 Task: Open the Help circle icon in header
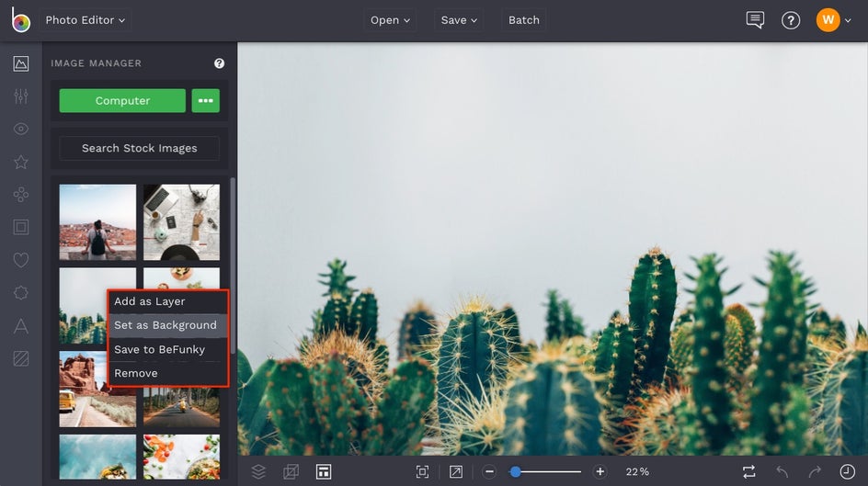[x=791, y=20]
